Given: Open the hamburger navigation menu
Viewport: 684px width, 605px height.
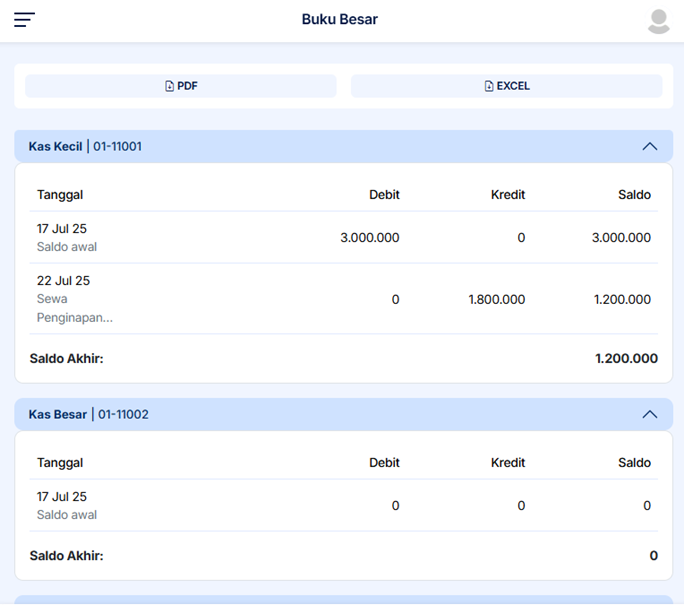Looking at the screenshot, I should 24,20.
